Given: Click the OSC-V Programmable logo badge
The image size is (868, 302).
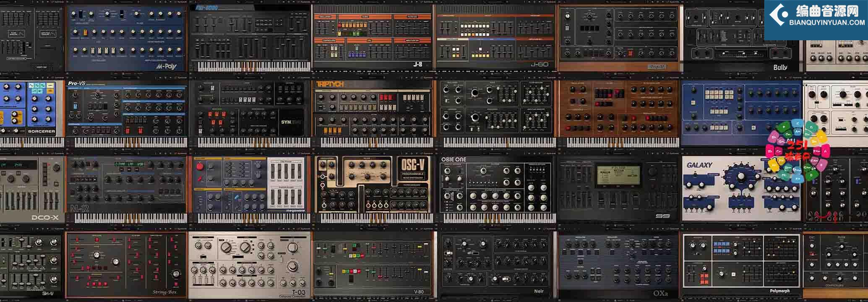Looking at the screenshot, I should (413, 169).
